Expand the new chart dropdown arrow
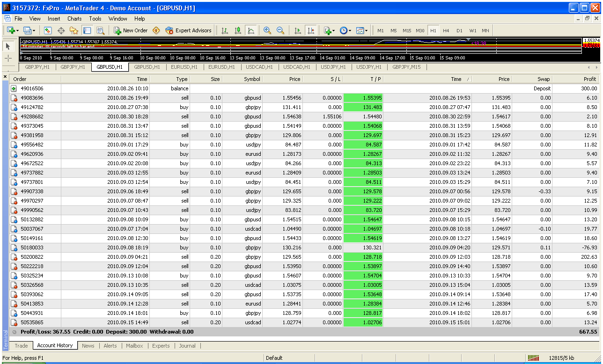This screenshot has width=603, height=364. coord(18,30)
